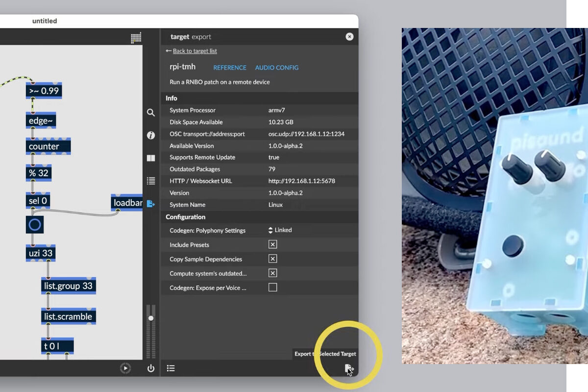Open the AUDIO CONFIG link
The height and width of the screenshot is (392, 588).
[276, 68]
